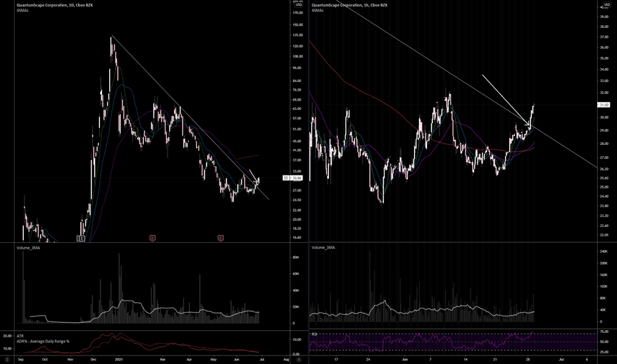Screen dimensions: 617x364
Task: Click the first red earnings marker on daily chart
Action: click(153, 238)
